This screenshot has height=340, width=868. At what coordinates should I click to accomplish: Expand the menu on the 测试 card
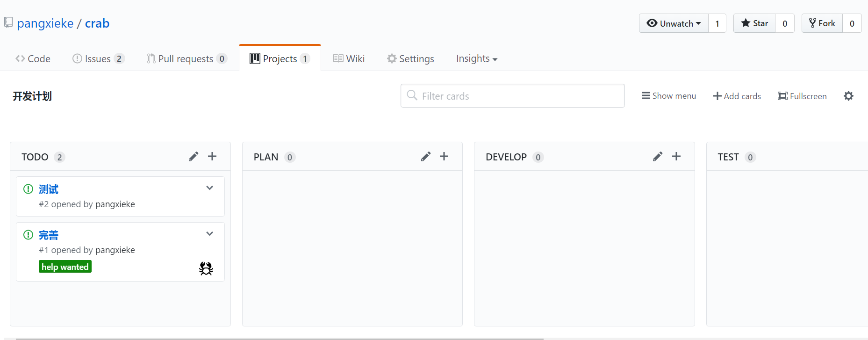pos(210,188)
